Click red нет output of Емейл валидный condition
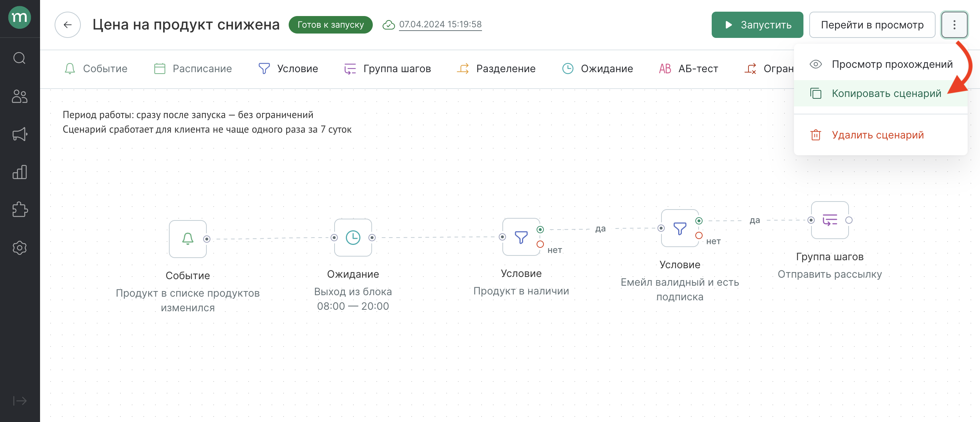Screen dimensions: 980x422 coord(699,235)
